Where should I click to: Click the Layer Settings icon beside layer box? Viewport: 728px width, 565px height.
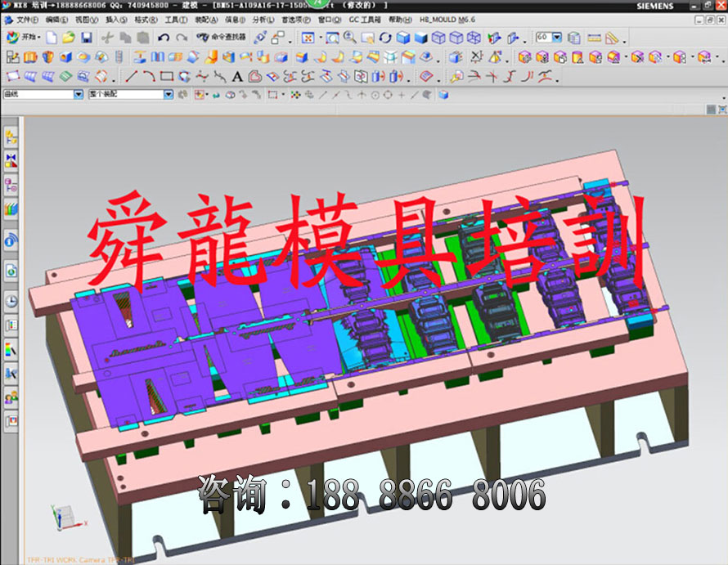pos(574,38)
